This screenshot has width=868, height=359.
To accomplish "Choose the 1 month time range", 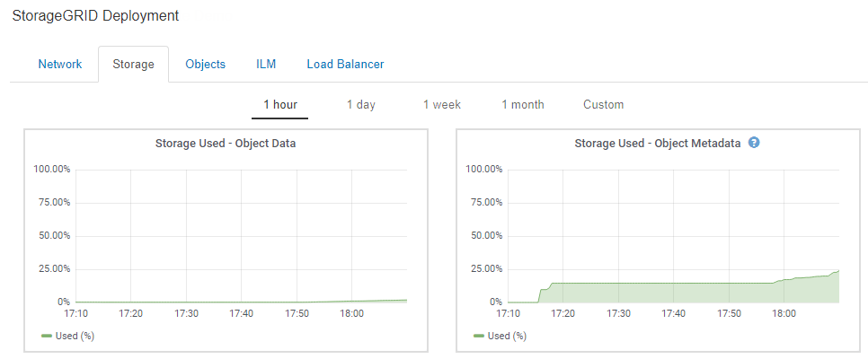I will [x=523, y=105].
